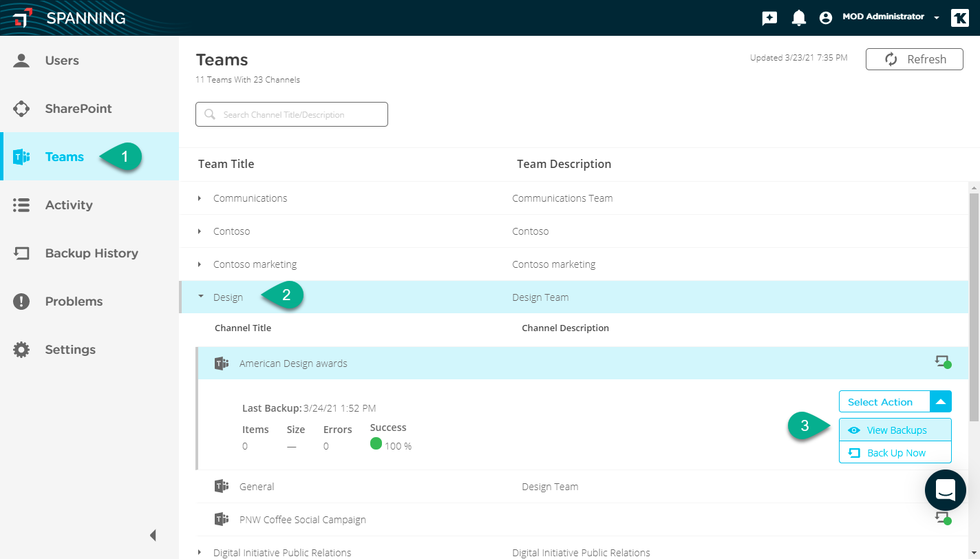Open the feedback chat bubble icon
This screenshot has height=559, width=980.
tap(769, 18)
